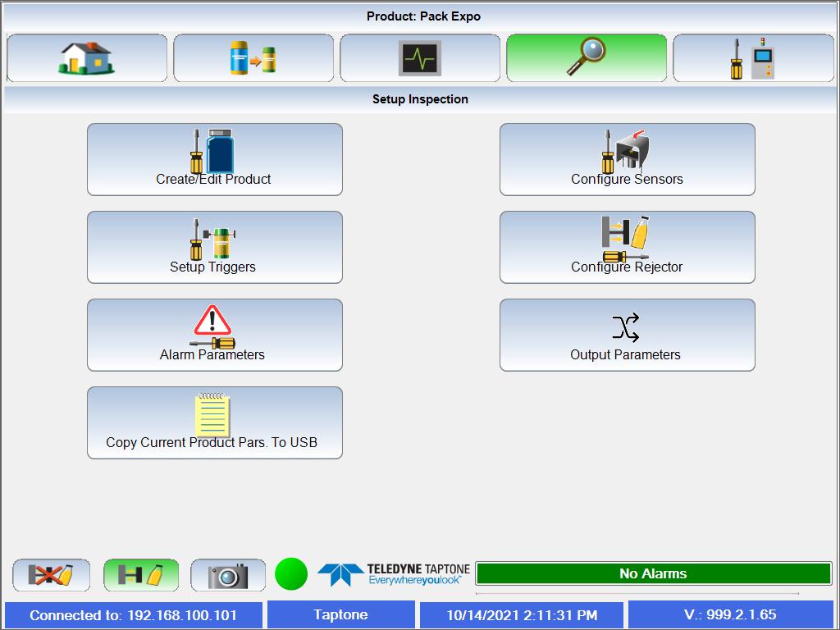This screenshot has height=630, width=840.
Task: Open Output Parameters
Action: pyautogui.click(x=627, y=335)
